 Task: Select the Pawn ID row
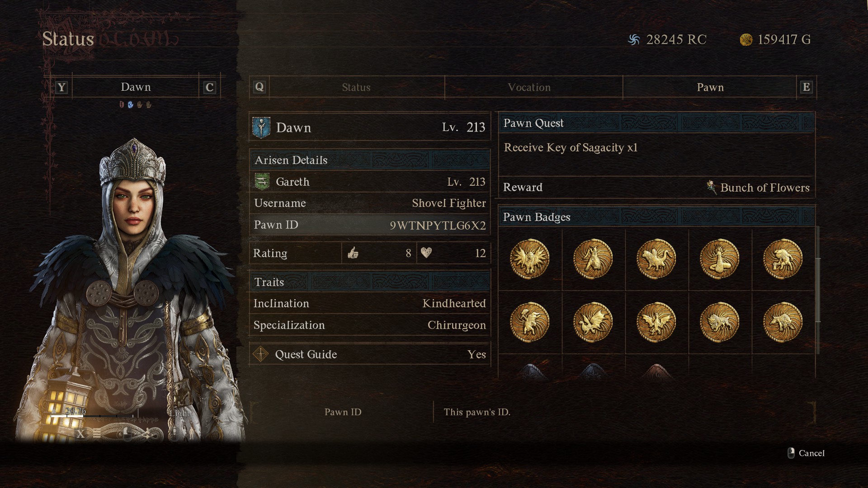[x=370, y=225]
